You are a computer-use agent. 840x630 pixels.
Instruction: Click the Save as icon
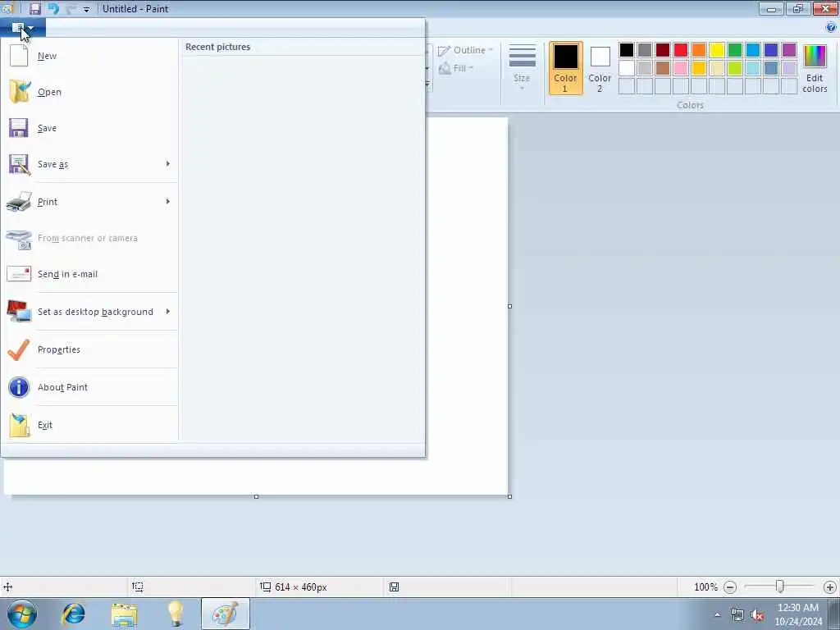(19, 164)
